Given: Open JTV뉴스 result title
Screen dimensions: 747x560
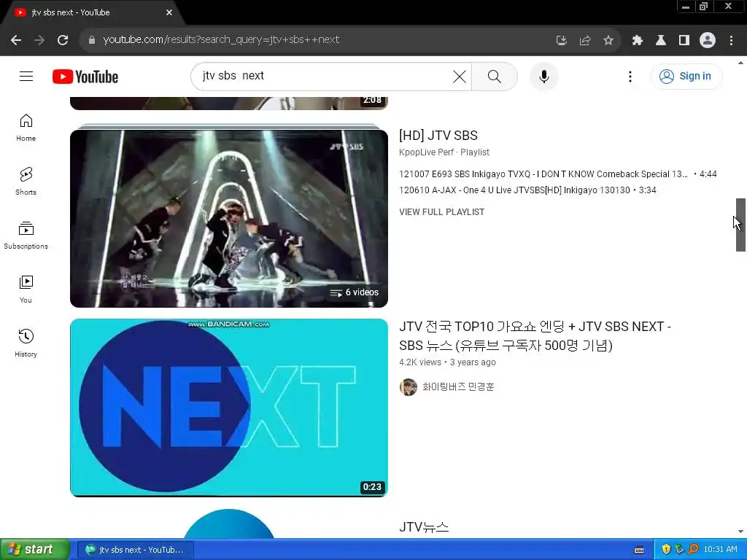Looking at the screenshot, I should coord(424,526).
